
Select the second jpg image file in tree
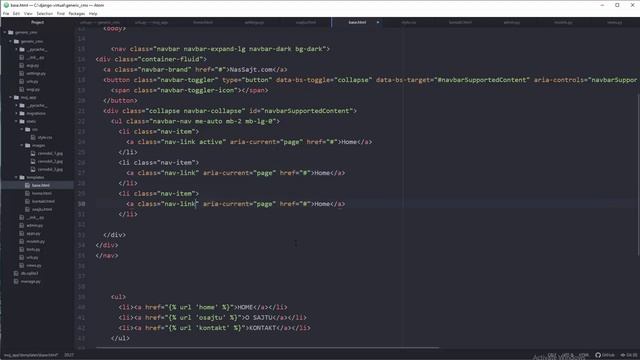tap(50, 161)
